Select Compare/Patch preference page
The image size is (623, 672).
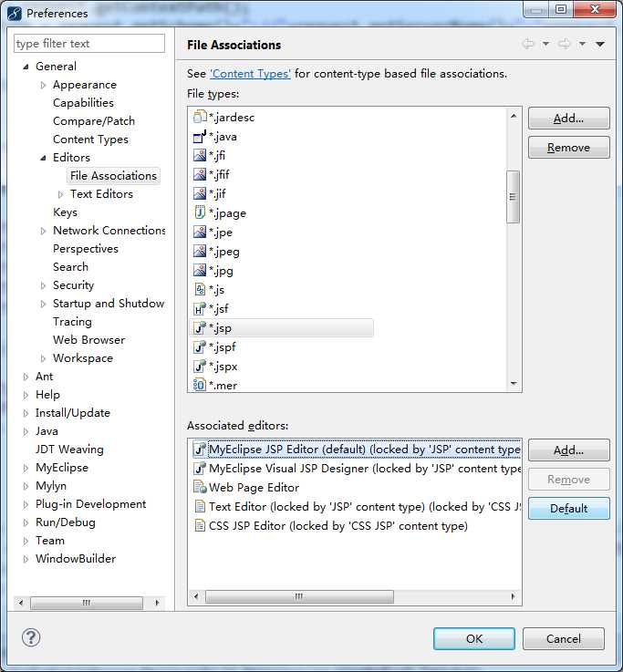point(93,121)
